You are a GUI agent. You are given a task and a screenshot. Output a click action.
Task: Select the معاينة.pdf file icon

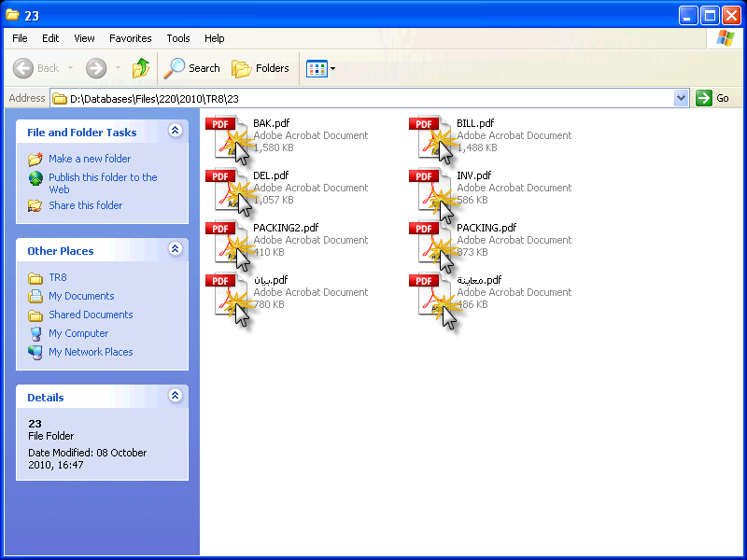click(x=431, y=296)
